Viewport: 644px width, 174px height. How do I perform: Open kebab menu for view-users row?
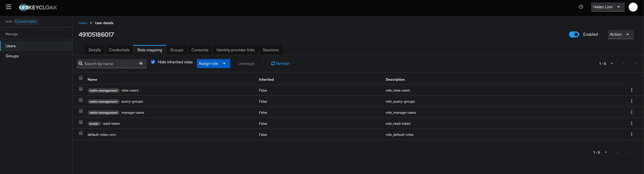tap(631, 90)
